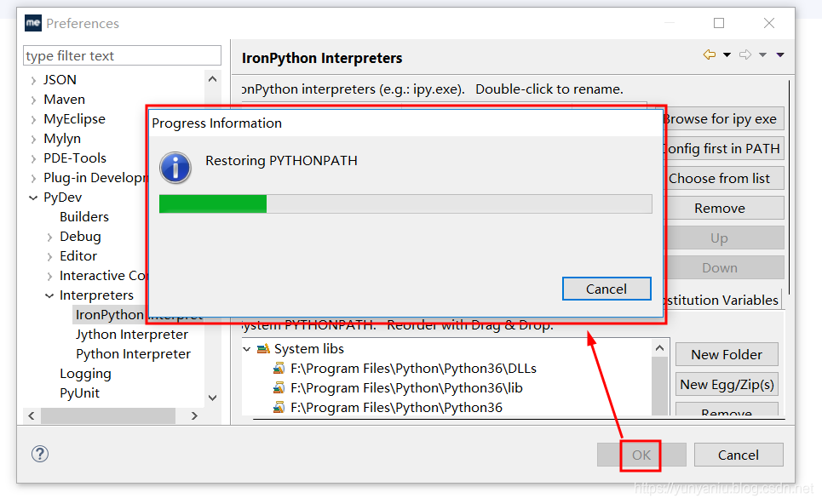Click the blue info icon in Progress dialog
The image size is (822, 504).
pyautogui.click(x=175, y=169)
